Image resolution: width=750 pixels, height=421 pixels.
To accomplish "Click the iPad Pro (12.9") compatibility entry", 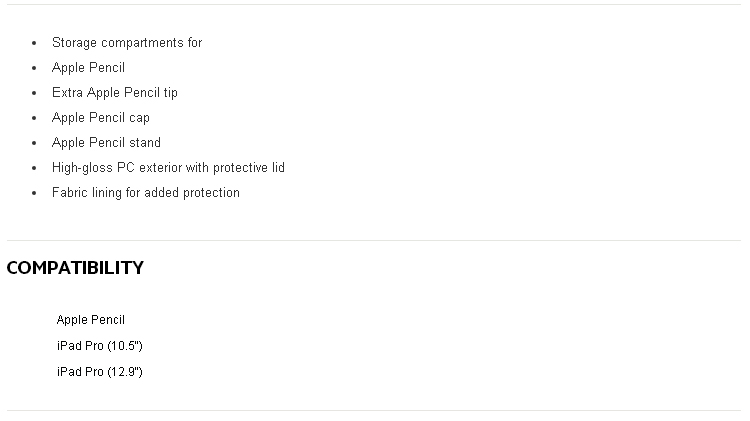I will (99, 371).
